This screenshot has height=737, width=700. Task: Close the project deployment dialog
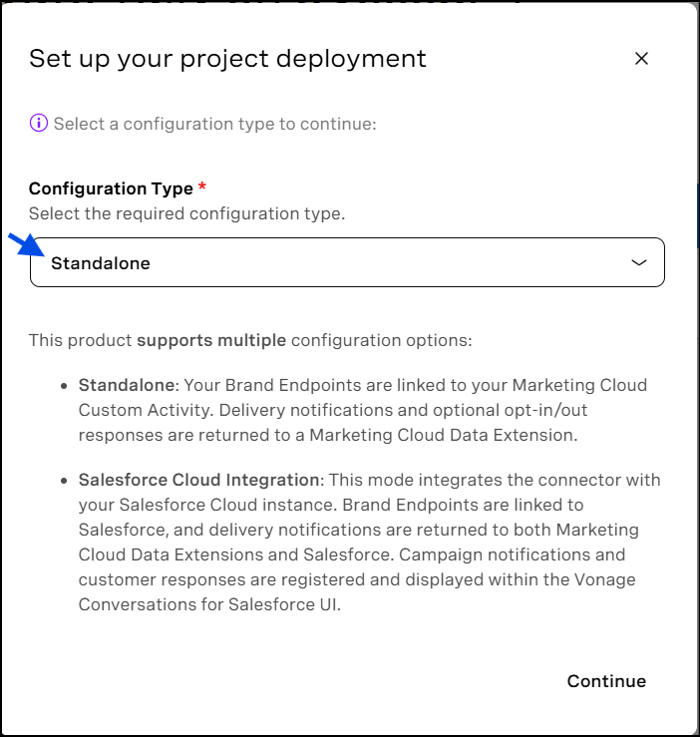pyautogui.click(x=641, y=59)
